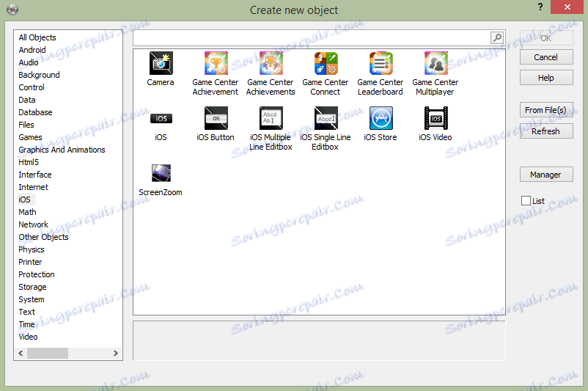Image resolution: width=588 pixels, height=391 pixels.
Task: Choose the Game Center Achievement object
Action: click(216, 63)
